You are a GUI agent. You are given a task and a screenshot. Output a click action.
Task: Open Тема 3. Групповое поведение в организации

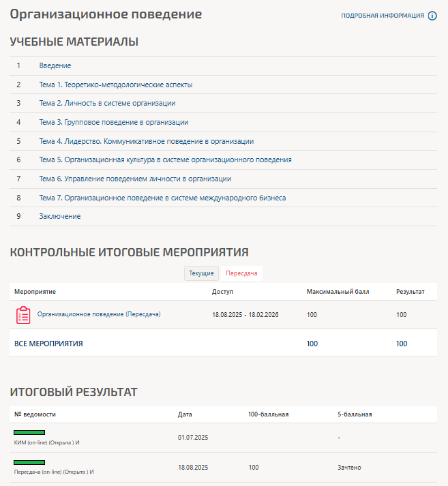[114, 122]
